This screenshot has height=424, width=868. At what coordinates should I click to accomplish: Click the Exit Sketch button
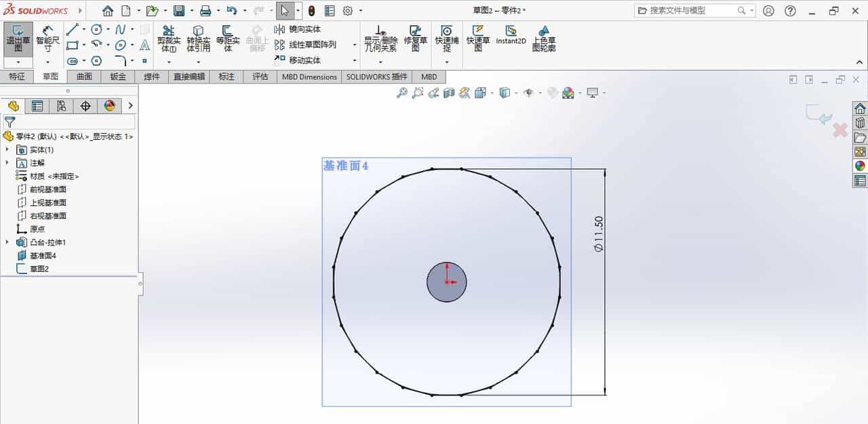[x=17, y=39]
